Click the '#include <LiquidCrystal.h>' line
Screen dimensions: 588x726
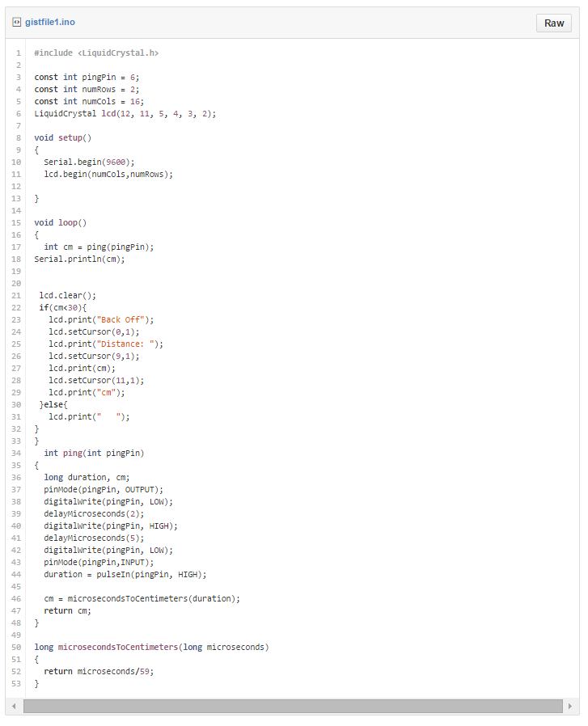pos(96,53)
